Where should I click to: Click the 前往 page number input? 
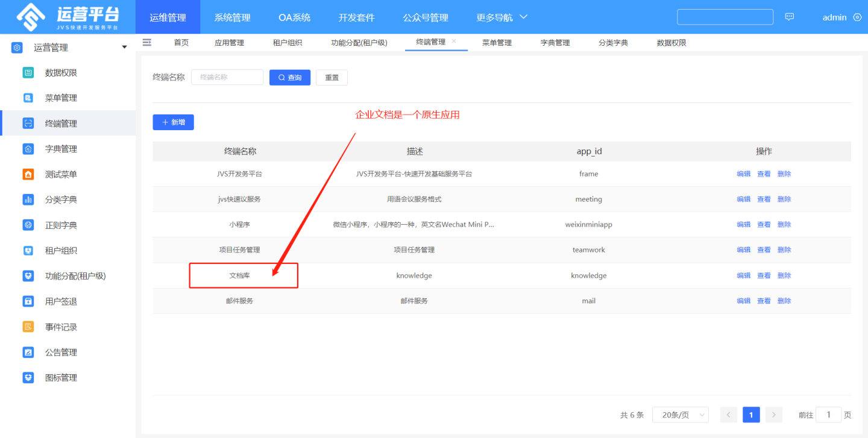[828, 415]
